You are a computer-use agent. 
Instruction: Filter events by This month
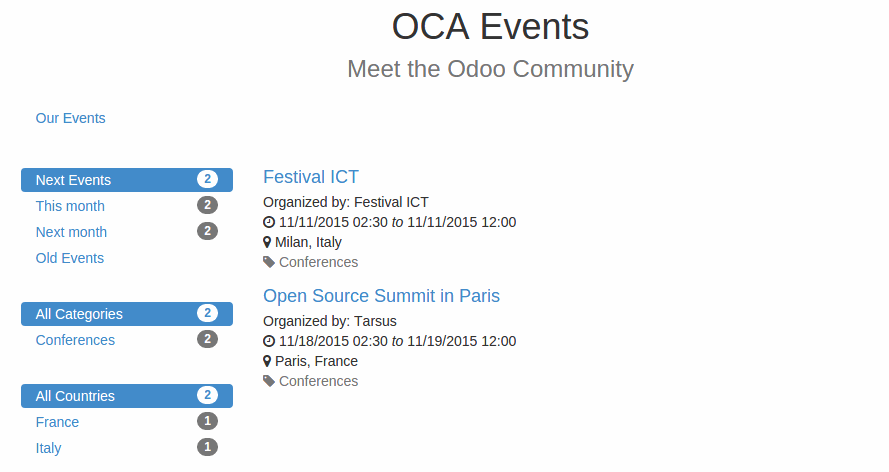(70, 206)
